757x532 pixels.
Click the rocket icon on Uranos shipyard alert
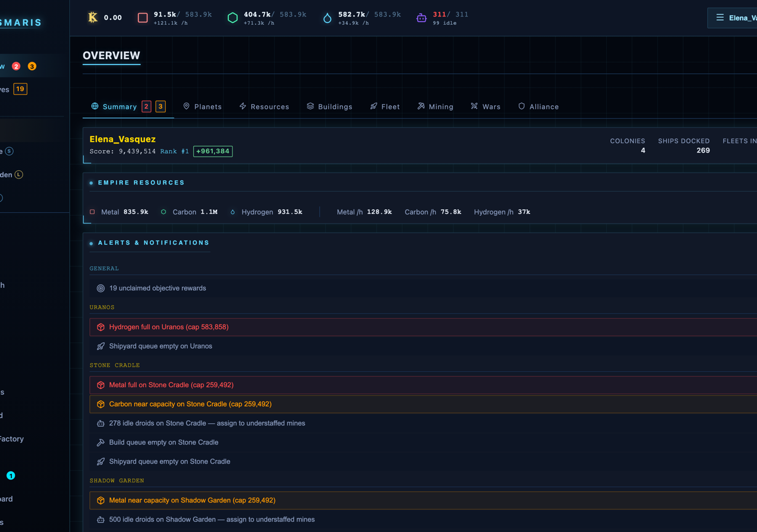coord(101,346)
